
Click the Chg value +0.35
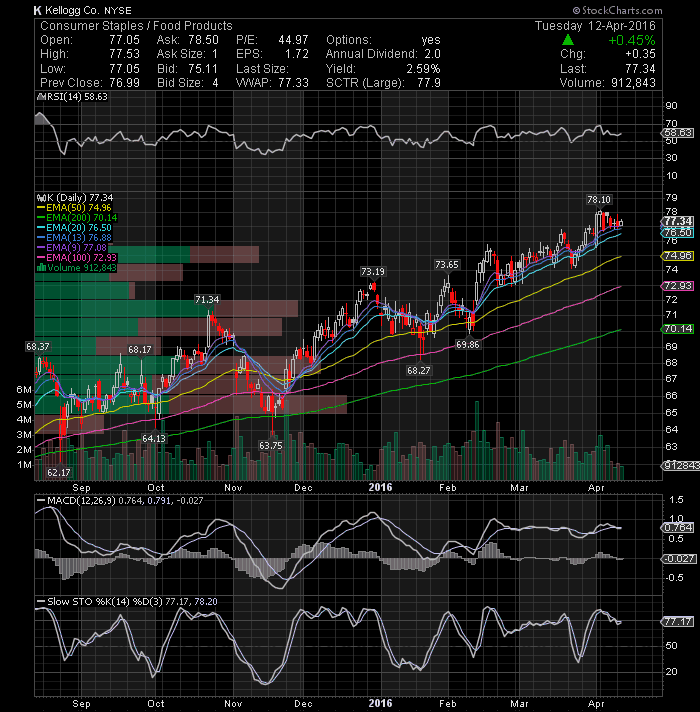click(640, 54)
